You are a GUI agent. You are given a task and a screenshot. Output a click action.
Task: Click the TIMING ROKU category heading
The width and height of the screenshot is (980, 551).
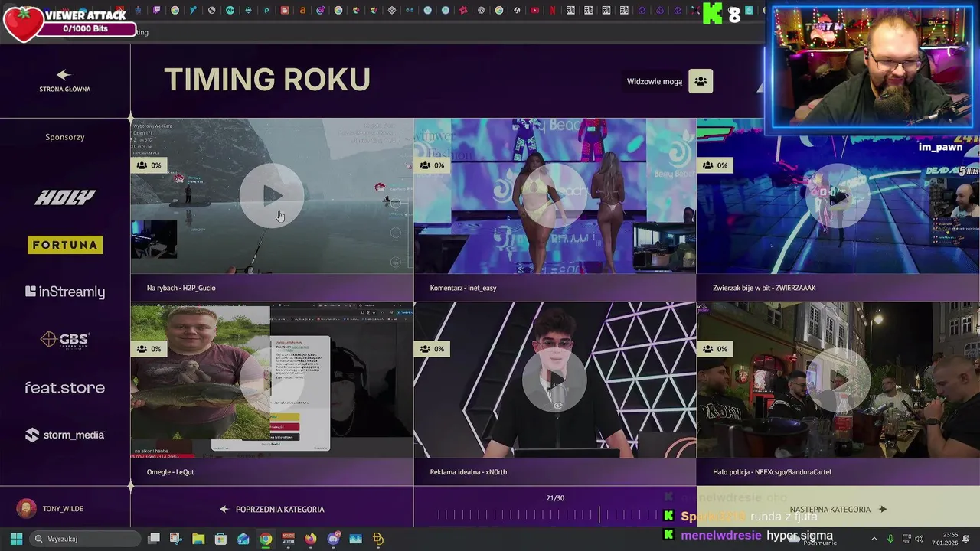click(x=267, y=80)
